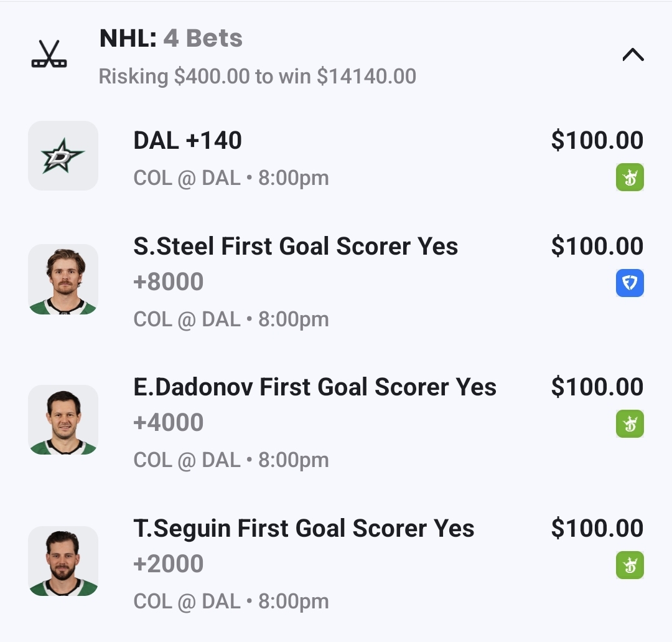Click the +4000 odds for E.Dadonov
The image size is (672, 642).
(x=169, y=422)
